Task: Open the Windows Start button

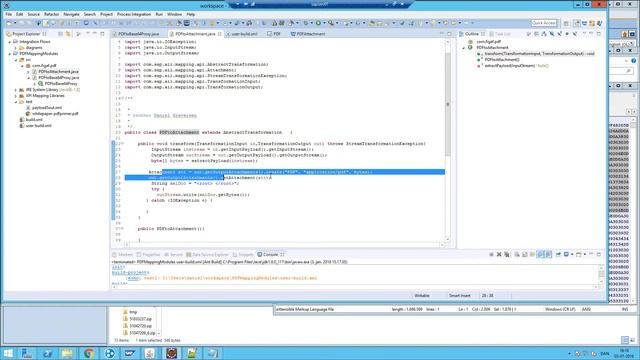Action: pos(8,353)
